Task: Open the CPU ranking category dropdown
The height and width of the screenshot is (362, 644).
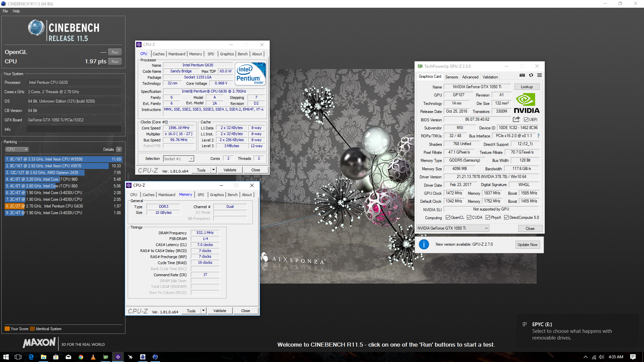Action: tap(17, 149)
